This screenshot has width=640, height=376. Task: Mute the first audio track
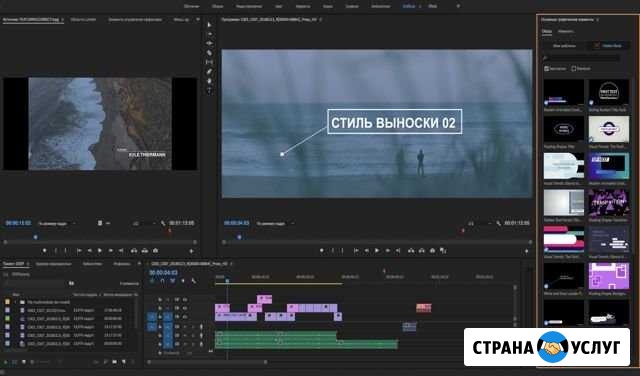coord(184,327)
